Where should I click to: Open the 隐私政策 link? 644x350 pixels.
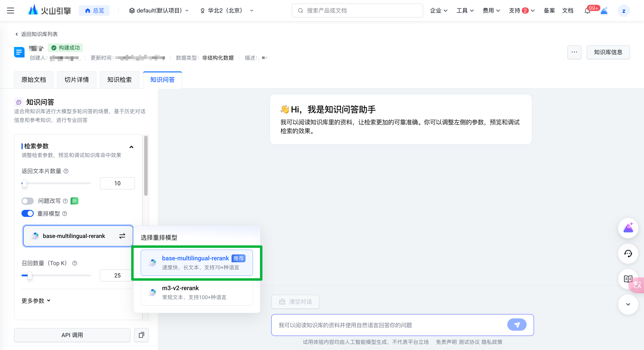(492, 342)
